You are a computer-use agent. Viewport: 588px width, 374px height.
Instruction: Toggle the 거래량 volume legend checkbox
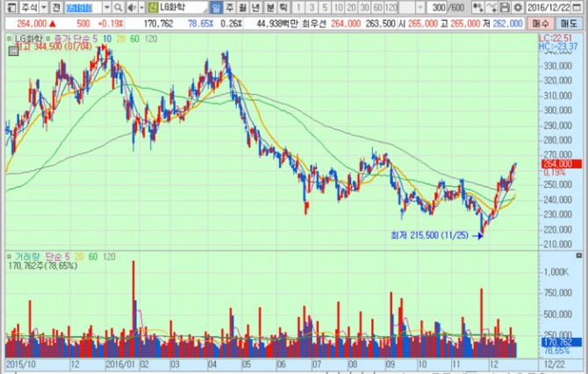click(x=9, y=255)
